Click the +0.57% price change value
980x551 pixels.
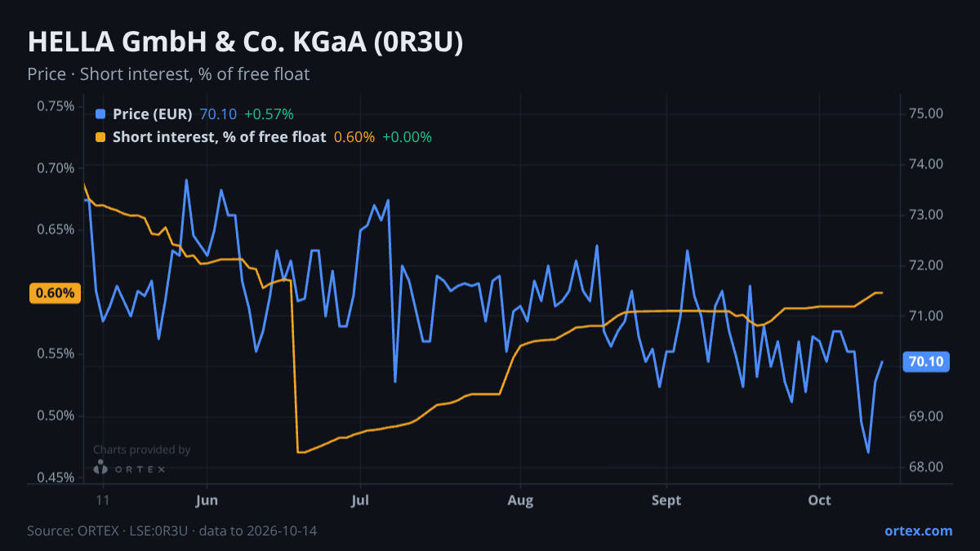(269, 114)
